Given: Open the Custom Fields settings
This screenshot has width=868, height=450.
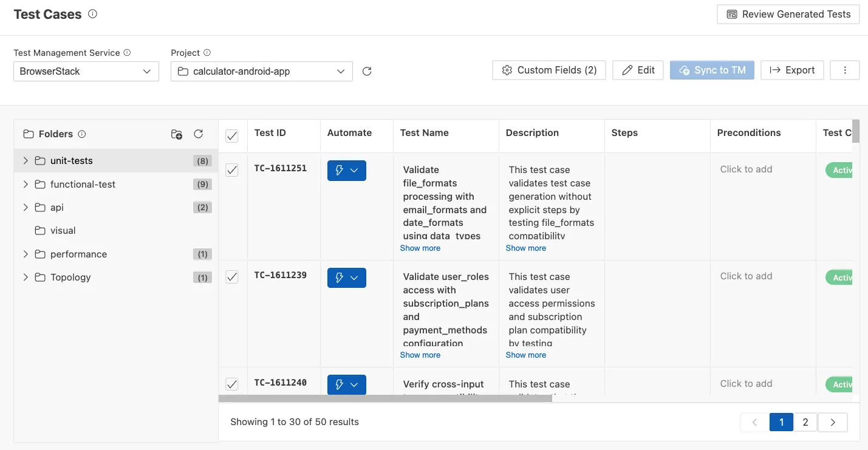Looking at the screenshot, I should pos(548,70).
